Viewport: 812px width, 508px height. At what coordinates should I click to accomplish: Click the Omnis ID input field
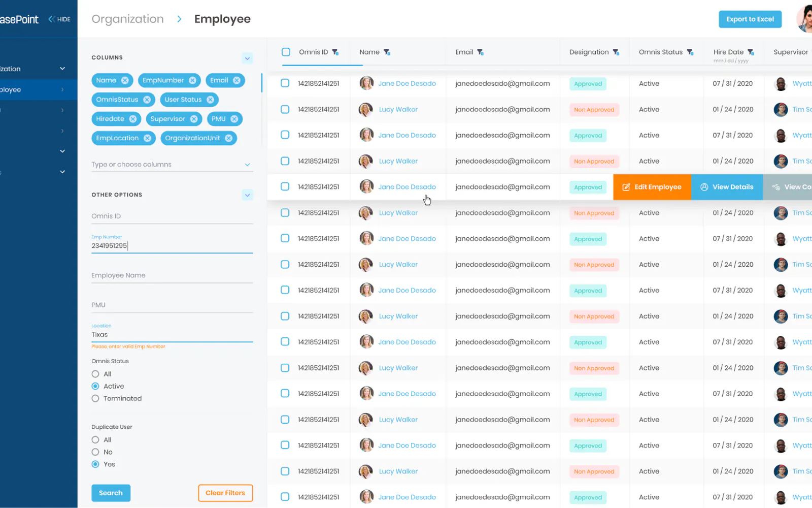[x=172, y=216]
